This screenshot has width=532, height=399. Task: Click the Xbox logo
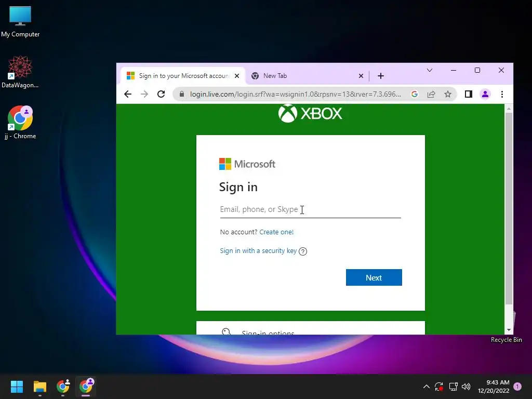click(310, 113)
